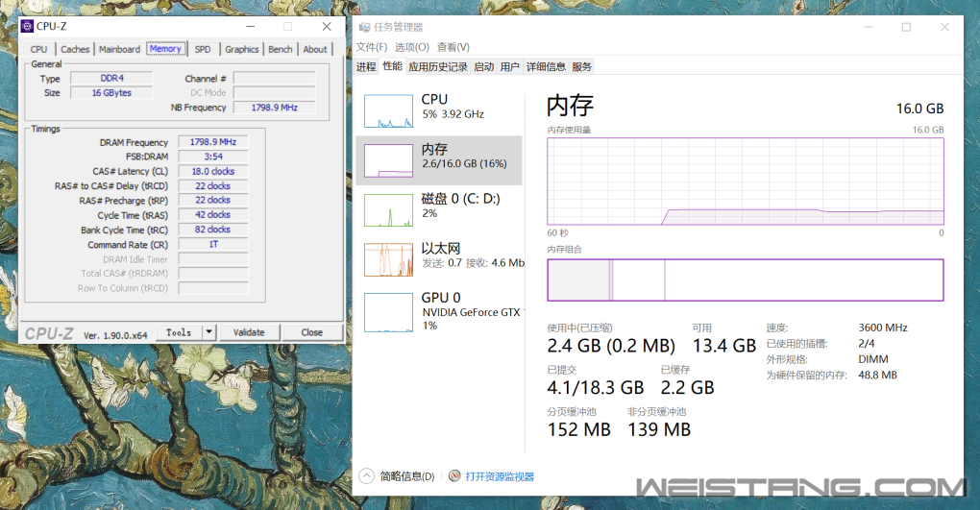980x510 pixels.
Task: Click the memory Type field showing DDR4
Action: (111, 78)
